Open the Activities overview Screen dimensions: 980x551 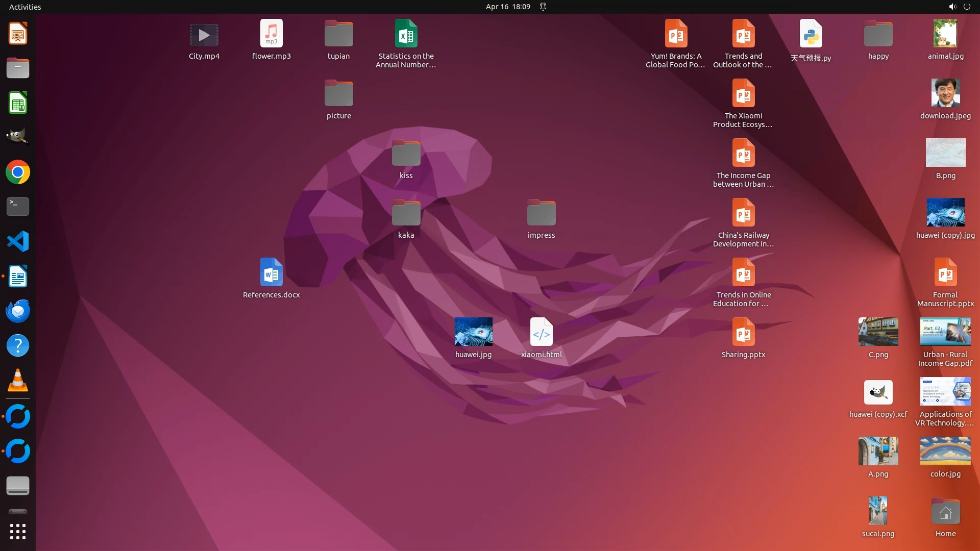click(x=25, y=7)
